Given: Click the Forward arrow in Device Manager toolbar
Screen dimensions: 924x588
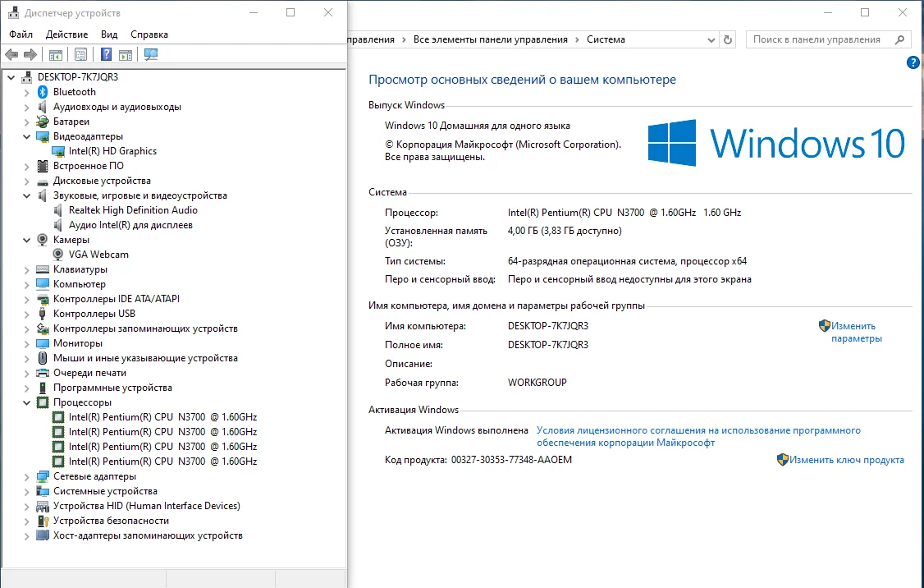Looking at the screenshot, I should [x=30, y=55].
